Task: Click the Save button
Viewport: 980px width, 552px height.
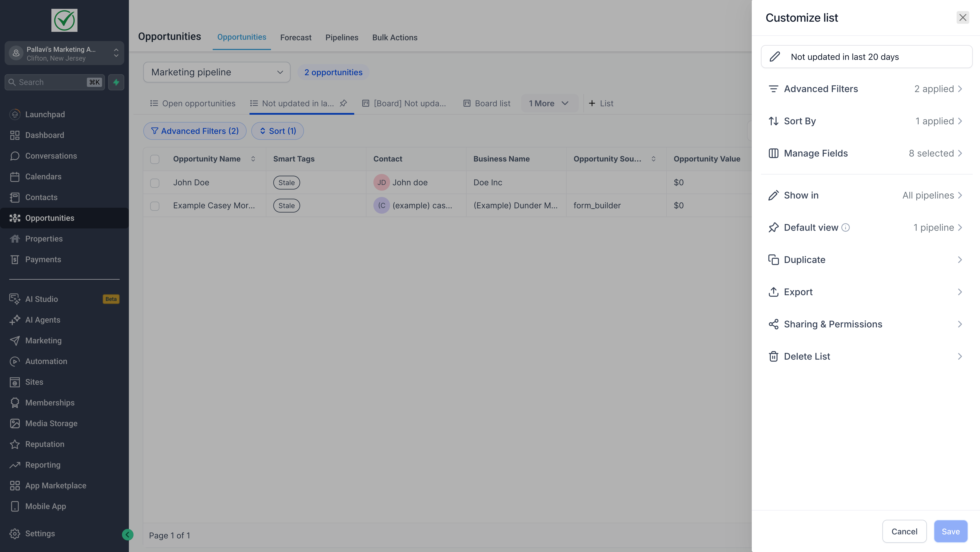Action: pyautogui.click(x=951, y=531)
